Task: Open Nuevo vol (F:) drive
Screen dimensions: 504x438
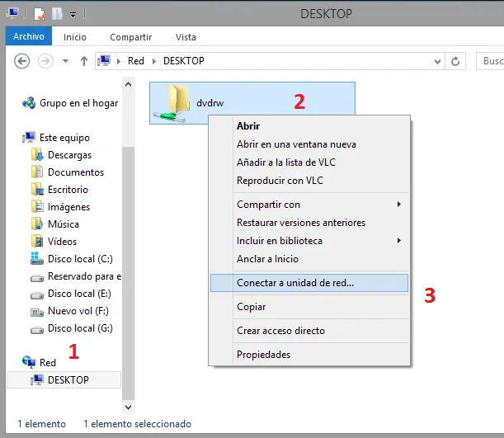Action: point(78,311)
